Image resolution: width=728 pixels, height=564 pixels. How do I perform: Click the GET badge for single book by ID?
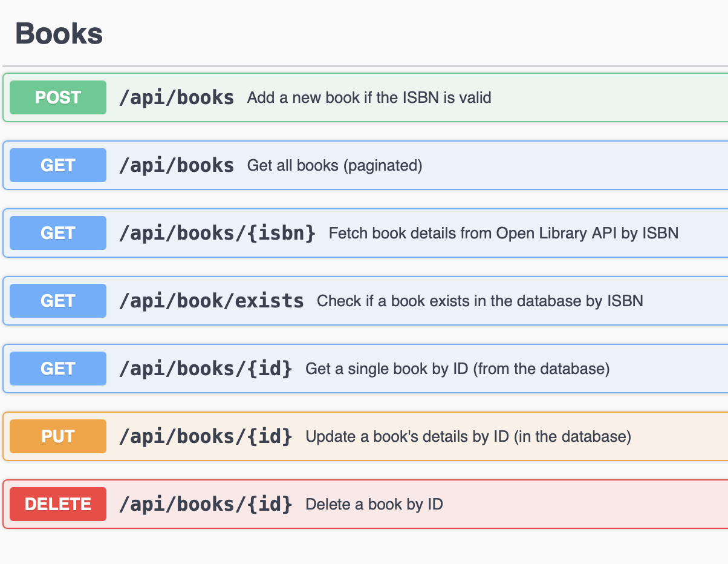(x=58, y=369)
